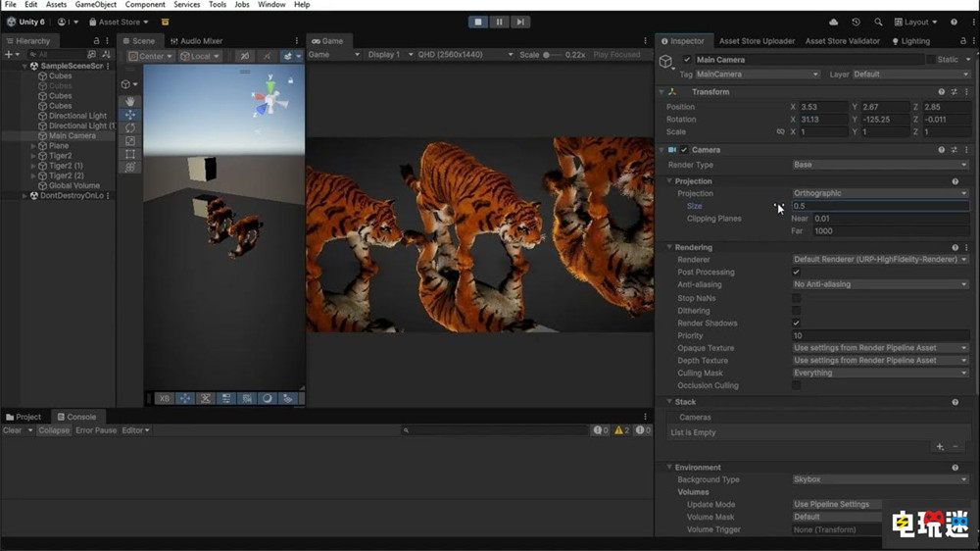Toggle the Collapse button in Console
The width and height of the screenshot is (980, 551).
(54, 430)
